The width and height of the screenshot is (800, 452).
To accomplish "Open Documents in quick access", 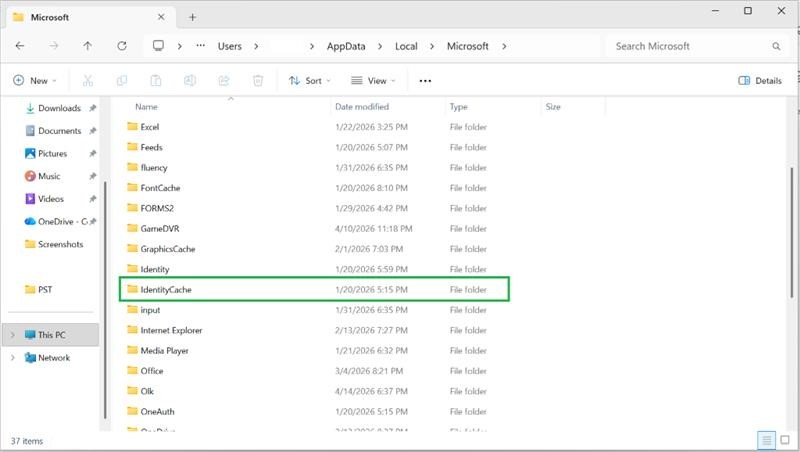I will [59, 131].
